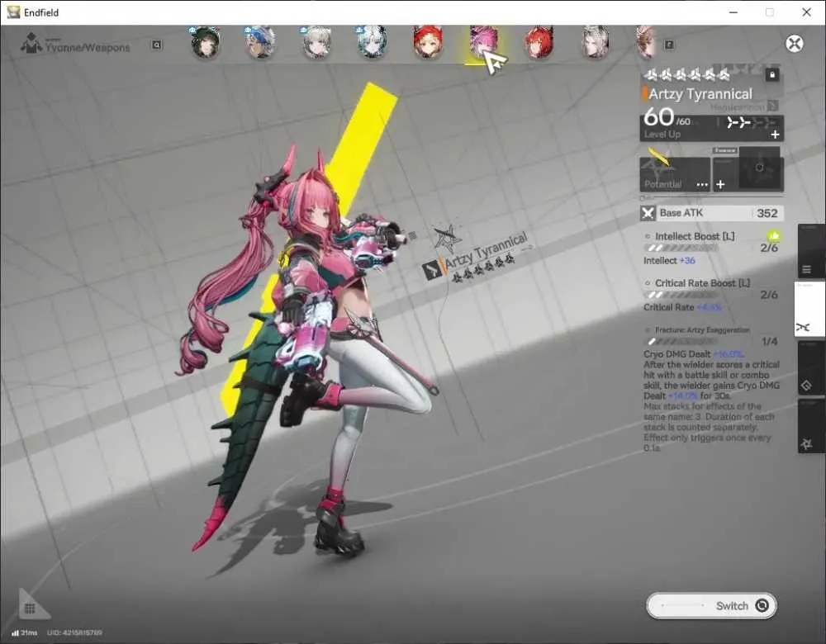Open the grid menu icon in bottom-left corner

click(30, 608)
